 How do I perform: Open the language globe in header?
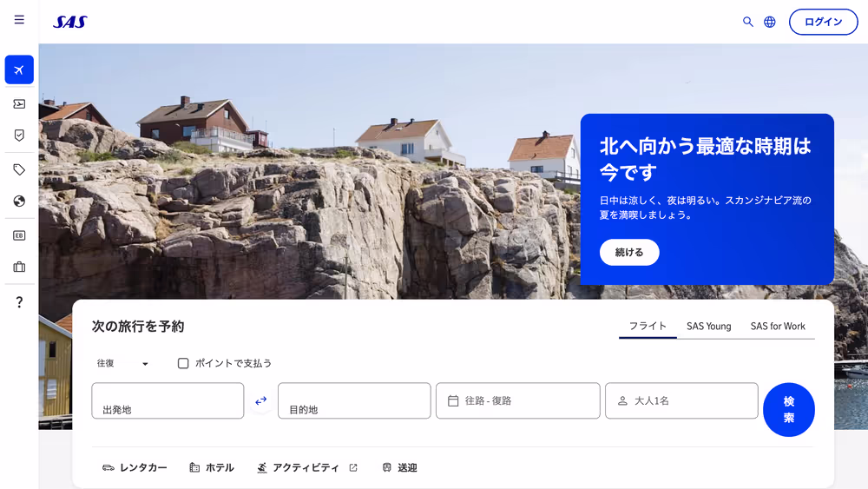point(770,22)
